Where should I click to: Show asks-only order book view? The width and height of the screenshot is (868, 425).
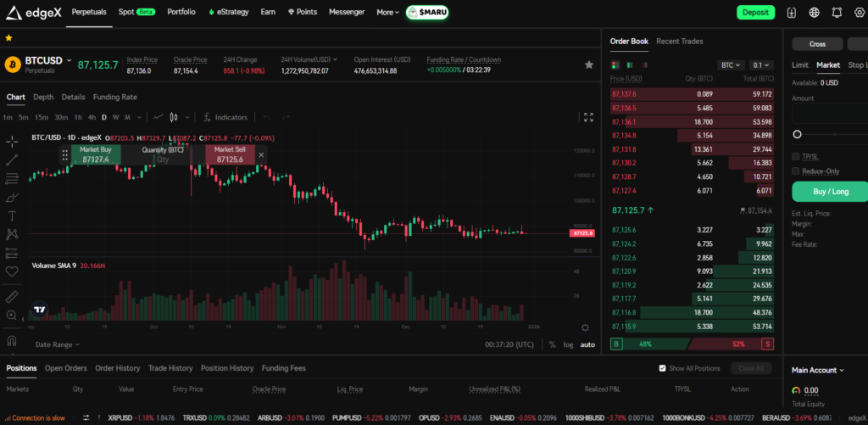tap(644, 64)
